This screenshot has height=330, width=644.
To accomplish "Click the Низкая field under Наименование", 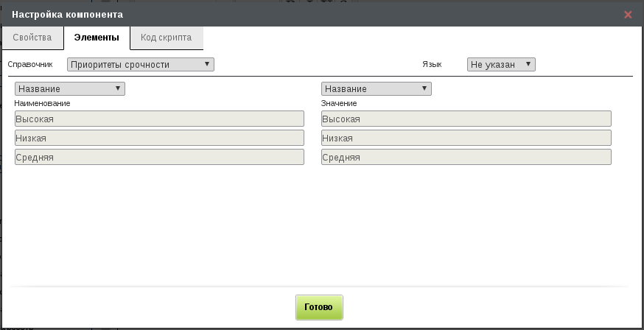I will [x=159, y=138].
